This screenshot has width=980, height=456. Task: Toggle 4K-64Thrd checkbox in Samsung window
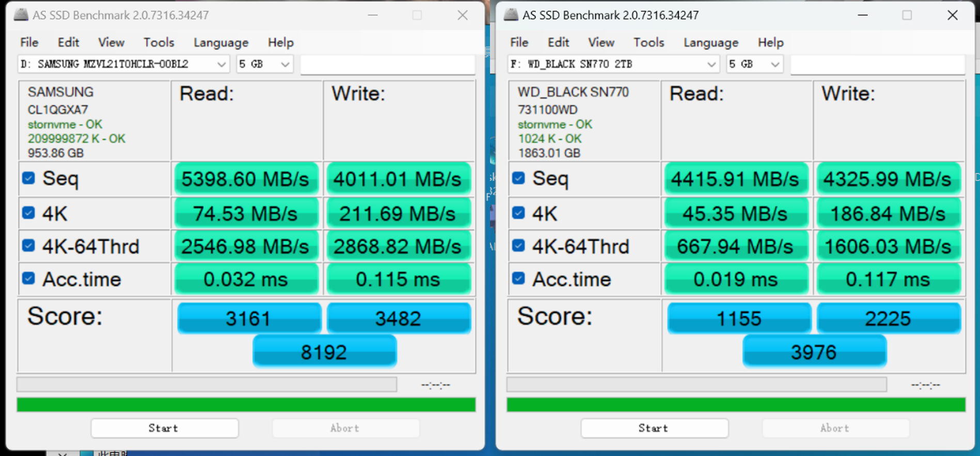tap(28, 246)
